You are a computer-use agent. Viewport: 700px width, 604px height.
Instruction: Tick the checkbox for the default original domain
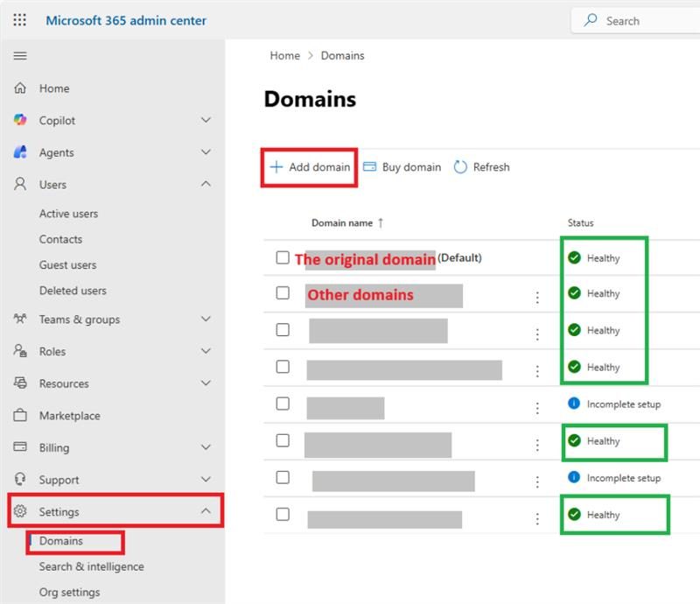pos(283,257)
